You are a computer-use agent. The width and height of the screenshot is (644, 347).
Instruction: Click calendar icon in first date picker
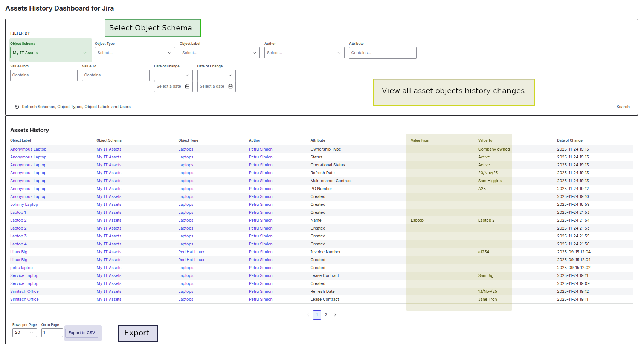point(187,87)
